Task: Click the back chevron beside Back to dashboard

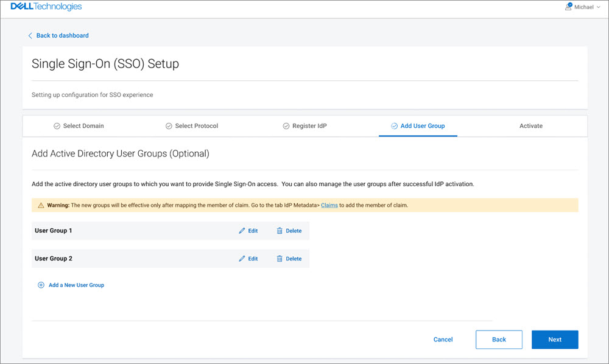Action: (30, 35)
